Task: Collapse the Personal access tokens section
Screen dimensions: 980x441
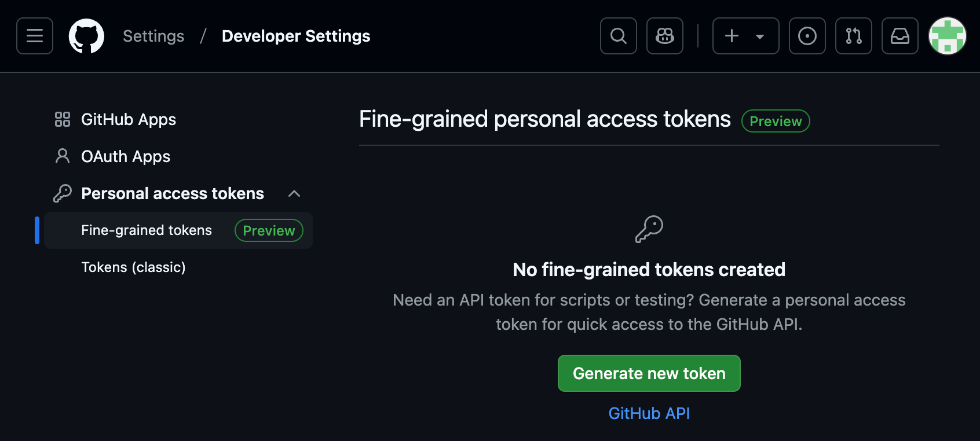Action: pos(295,193)
